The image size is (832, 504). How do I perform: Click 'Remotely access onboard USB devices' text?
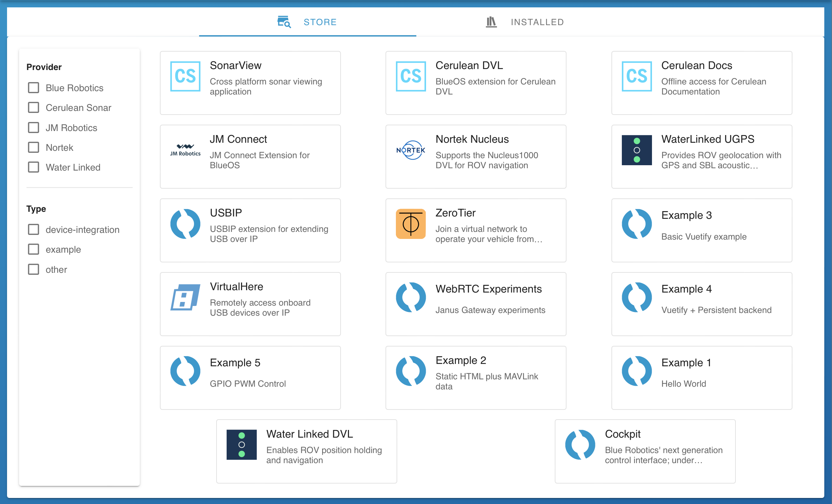tap(260, 308)
